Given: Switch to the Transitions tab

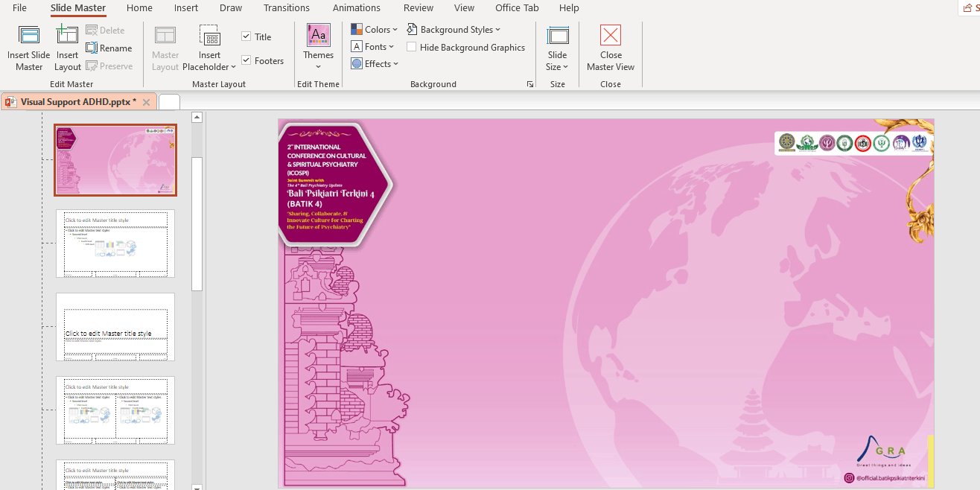Looking at the screenshot, I should click(x=287, y=8).
